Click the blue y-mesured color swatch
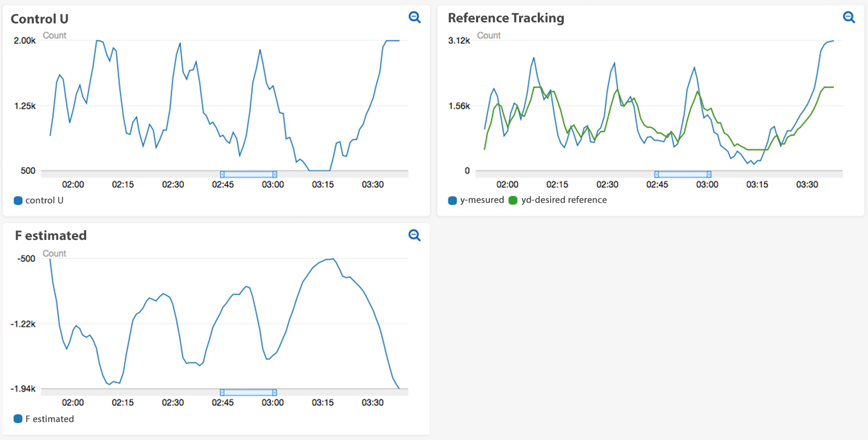 pos(453,200)
